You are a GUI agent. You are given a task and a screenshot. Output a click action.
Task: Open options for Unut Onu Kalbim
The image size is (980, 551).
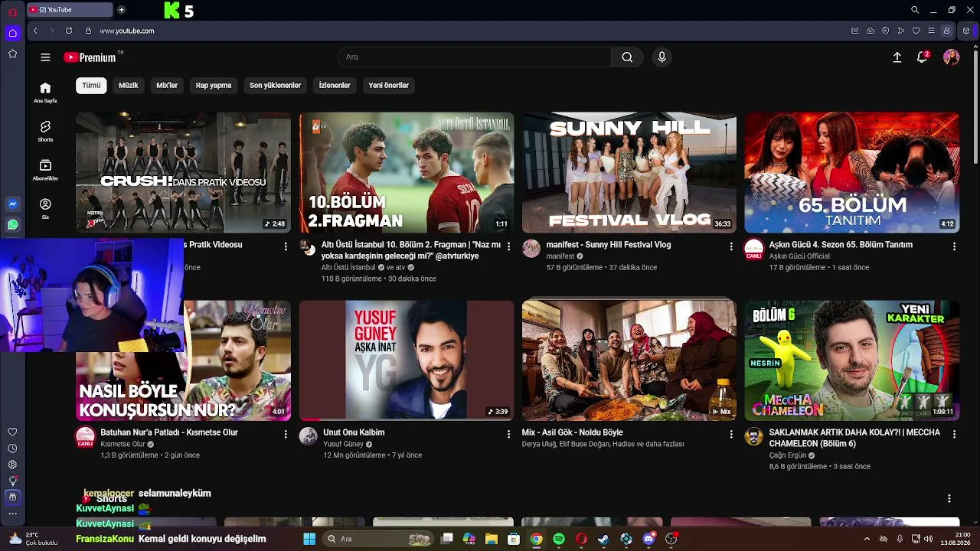coord(508,435)
